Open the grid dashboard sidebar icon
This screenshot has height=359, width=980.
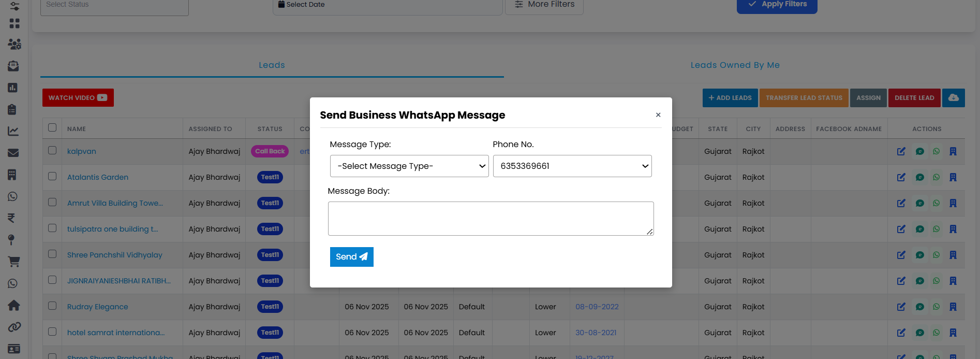[x=14, y=23]
